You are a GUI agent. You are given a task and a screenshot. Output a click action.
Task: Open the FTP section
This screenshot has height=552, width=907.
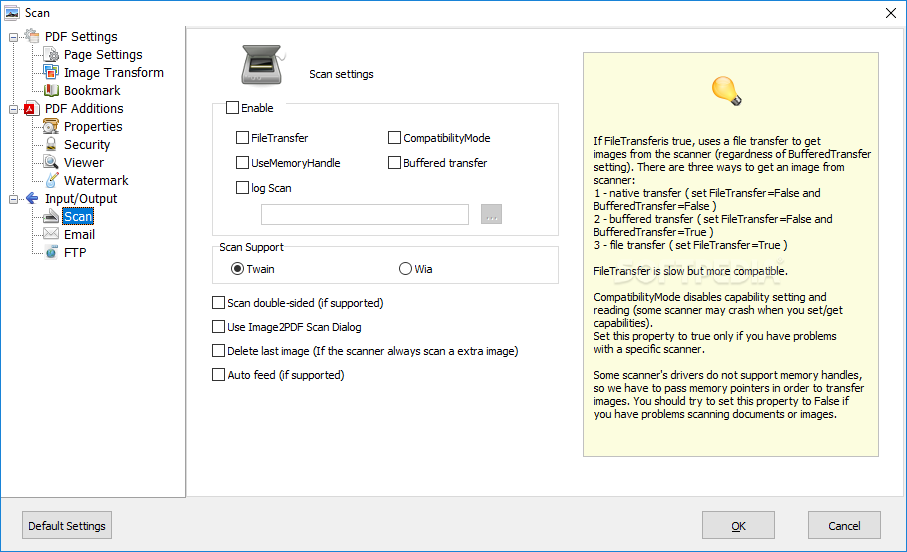tap(75, 252)
